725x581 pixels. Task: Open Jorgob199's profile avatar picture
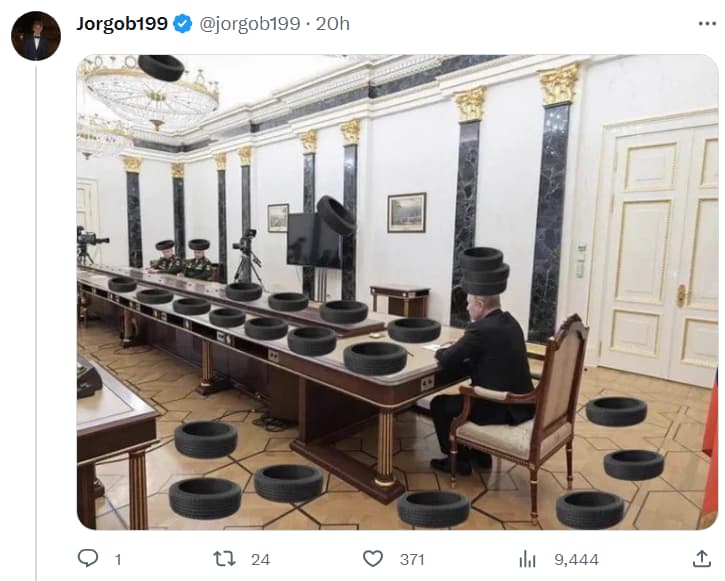point(36,36)
